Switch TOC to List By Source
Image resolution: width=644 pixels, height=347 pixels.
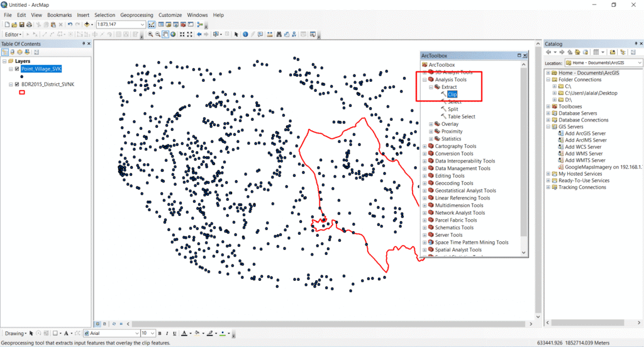tap(13, 52)
